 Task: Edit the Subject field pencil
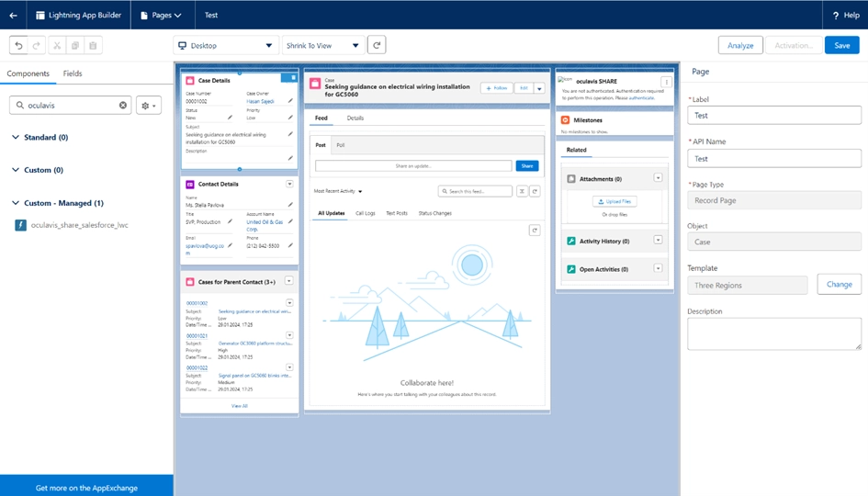pyautogui.click(x=290, y=134)
